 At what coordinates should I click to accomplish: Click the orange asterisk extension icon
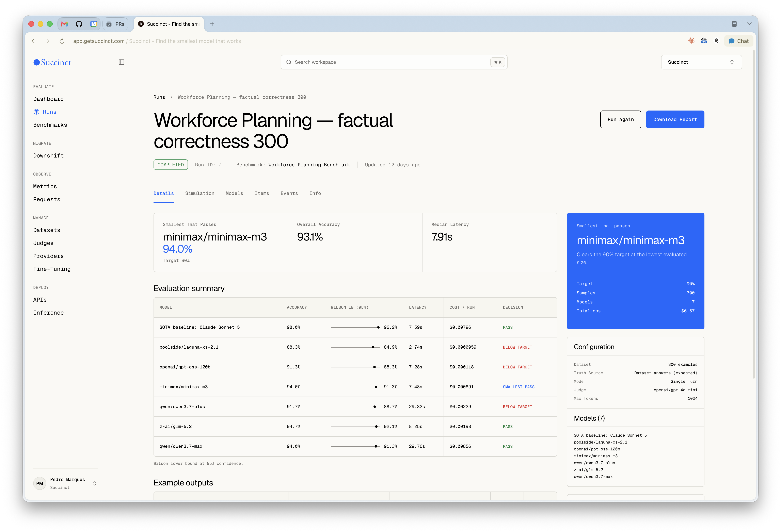(x=691, y=41)
